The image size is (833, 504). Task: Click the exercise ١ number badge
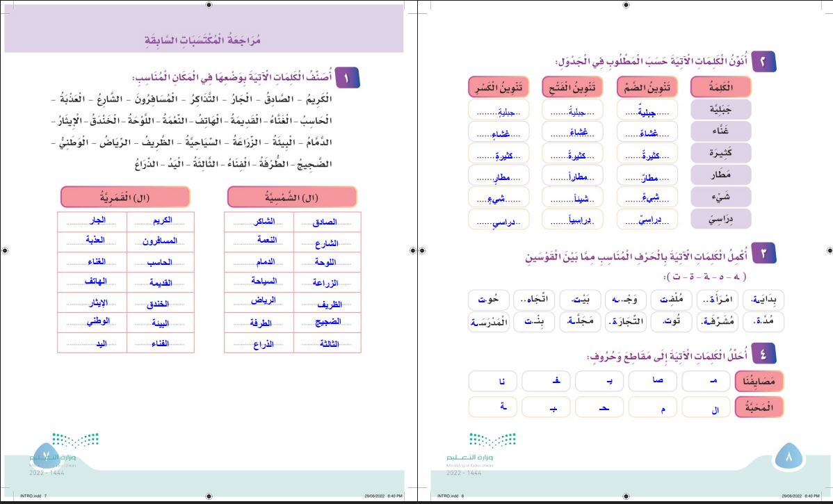(x=346, y=76)
